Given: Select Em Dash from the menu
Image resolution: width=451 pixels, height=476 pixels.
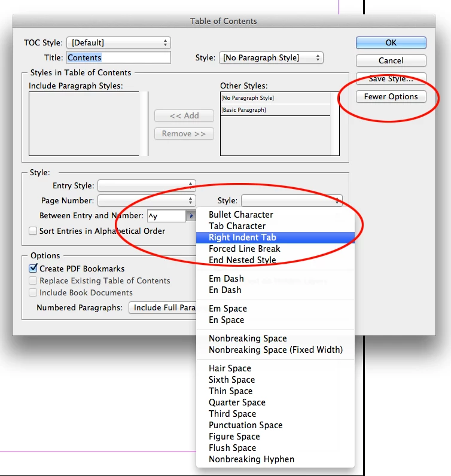Looking at the screenshot, I should tap(275, 279).
